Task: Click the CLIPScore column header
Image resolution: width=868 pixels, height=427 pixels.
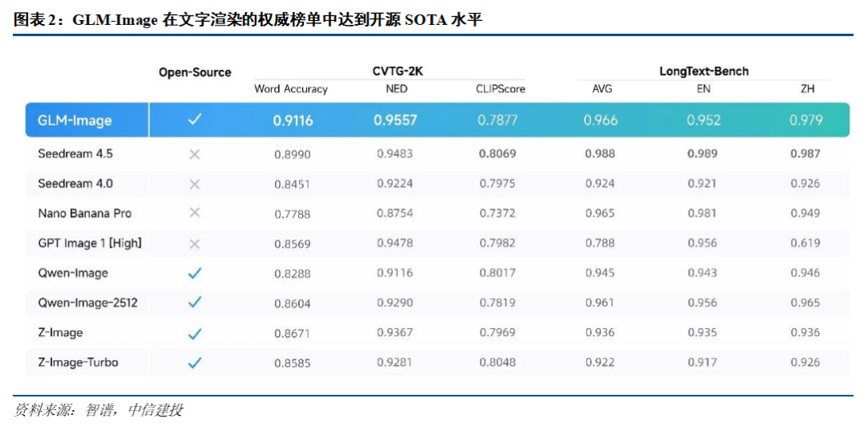Action: 500,89
